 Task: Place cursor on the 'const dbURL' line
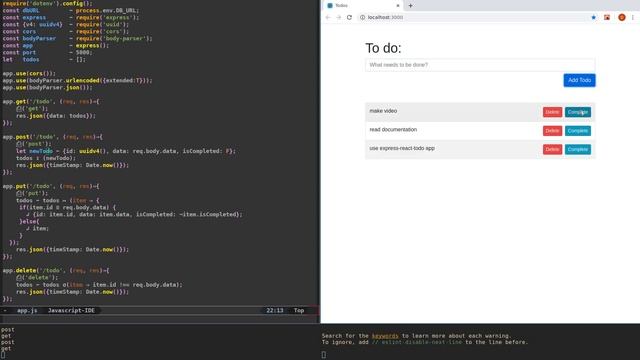71,10
